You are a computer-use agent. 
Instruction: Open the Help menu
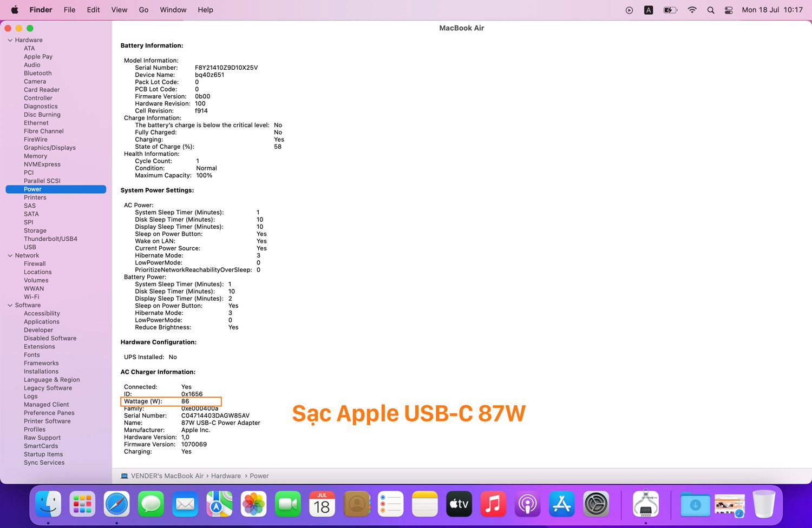click(x=205, y=10)
